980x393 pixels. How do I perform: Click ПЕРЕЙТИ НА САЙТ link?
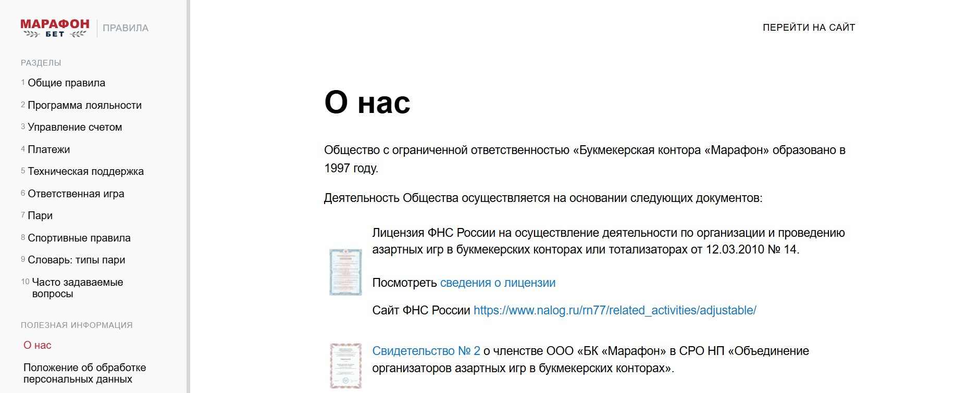point(809,28)
